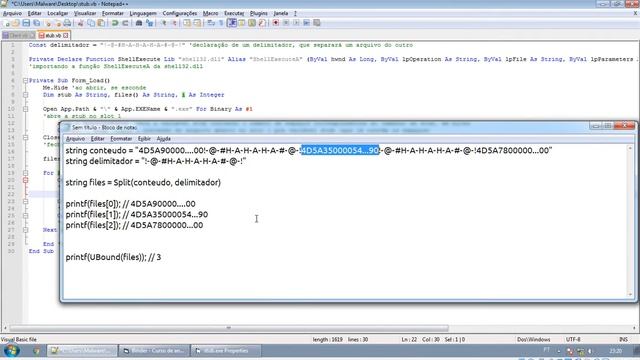Switch to Binder taskbar button

click(x=154, y=351)
